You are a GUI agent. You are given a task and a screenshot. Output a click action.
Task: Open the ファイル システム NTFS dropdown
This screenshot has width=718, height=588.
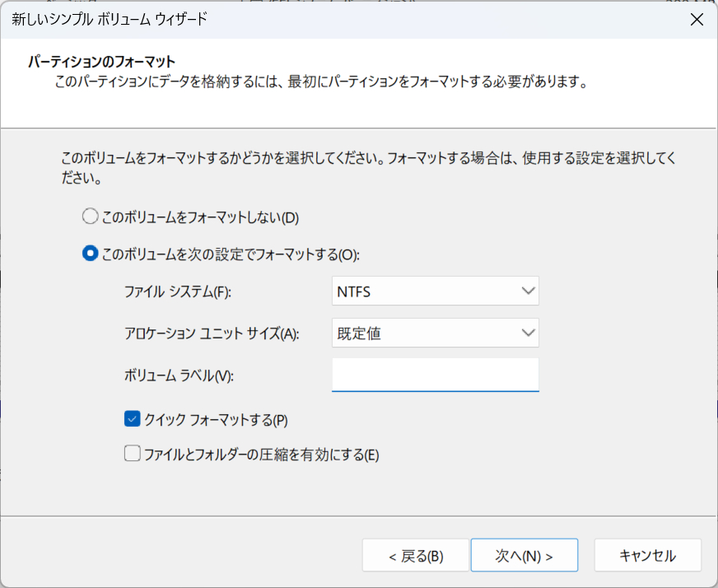[x=435, y=291]
